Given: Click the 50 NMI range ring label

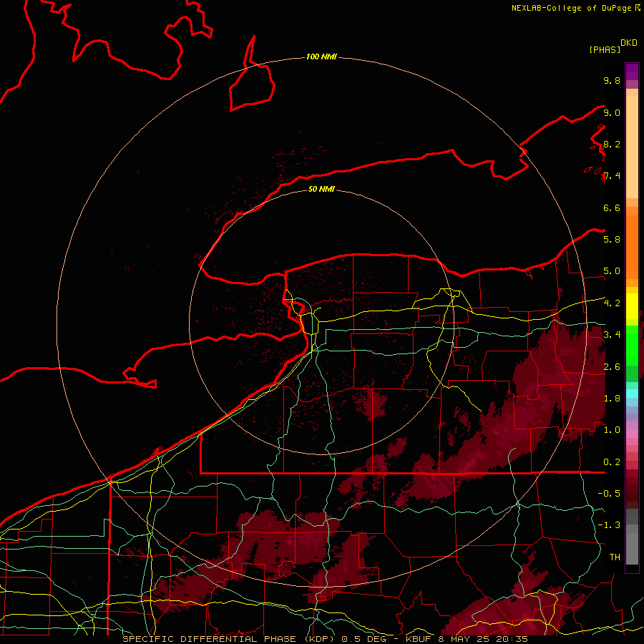Looking at the screenshot, I should pos(321,189).
